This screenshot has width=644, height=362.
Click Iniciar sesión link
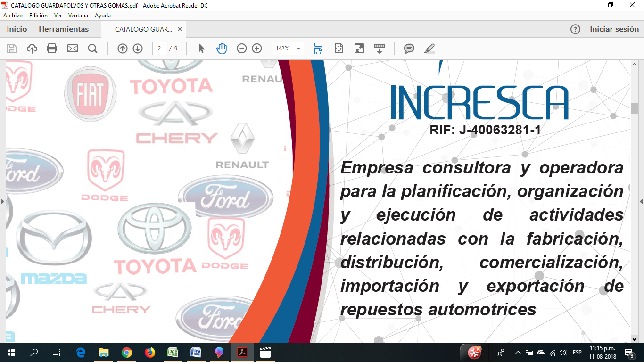point(614,29)
